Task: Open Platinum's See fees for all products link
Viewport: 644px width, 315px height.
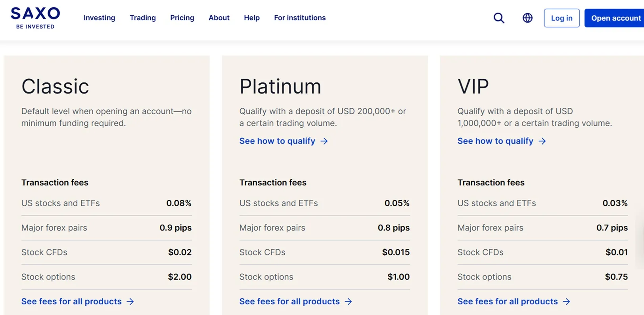Action: click(x=296, y=302)
